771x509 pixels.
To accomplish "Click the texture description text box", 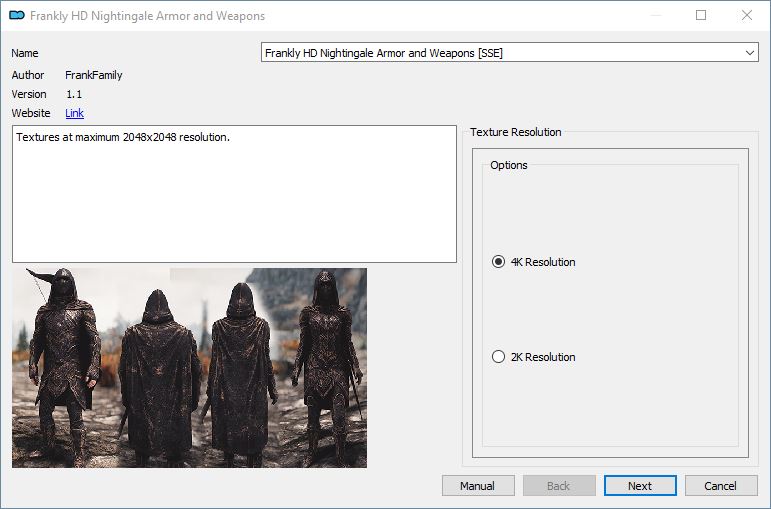I will (x=235, y=194).
